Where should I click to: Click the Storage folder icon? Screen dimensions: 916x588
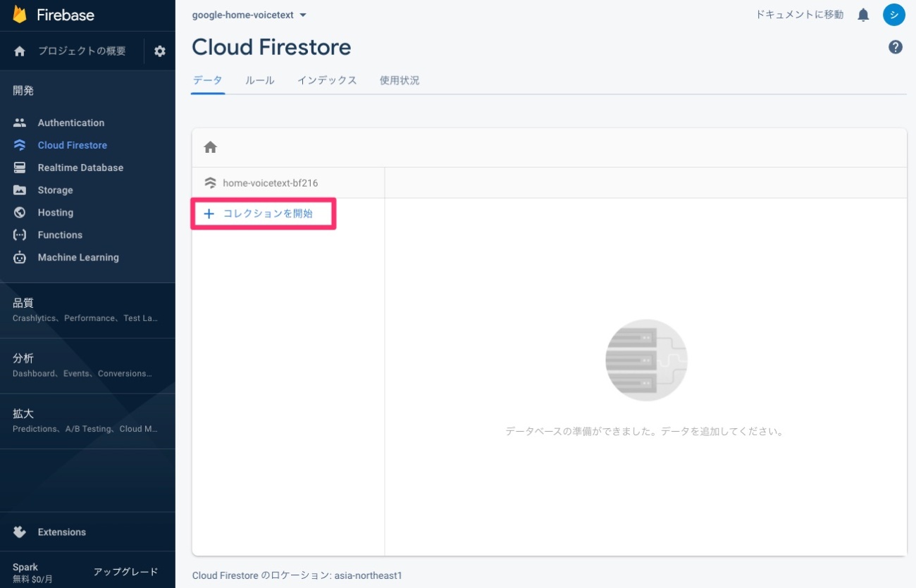point(20,190)
